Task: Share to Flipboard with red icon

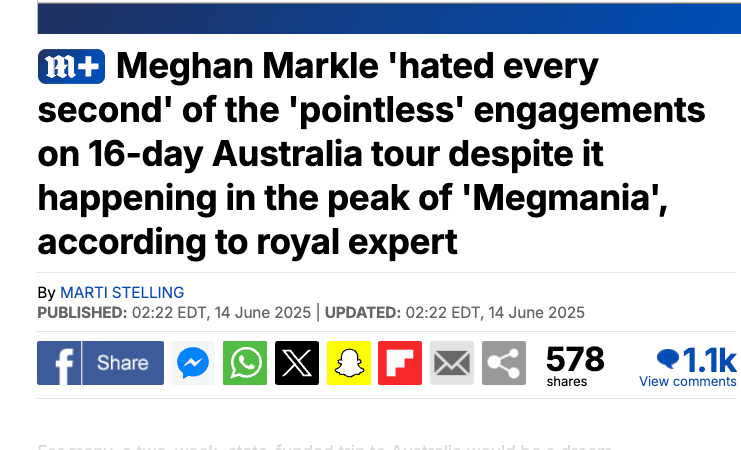Action: tap(400, 363)
